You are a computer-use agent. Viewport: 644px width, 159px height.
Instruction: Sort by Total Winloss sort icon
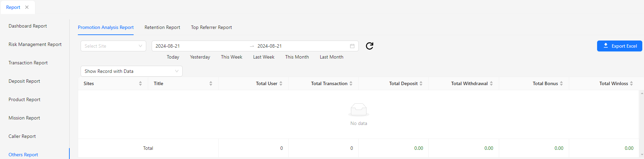(x=631, y=83)
